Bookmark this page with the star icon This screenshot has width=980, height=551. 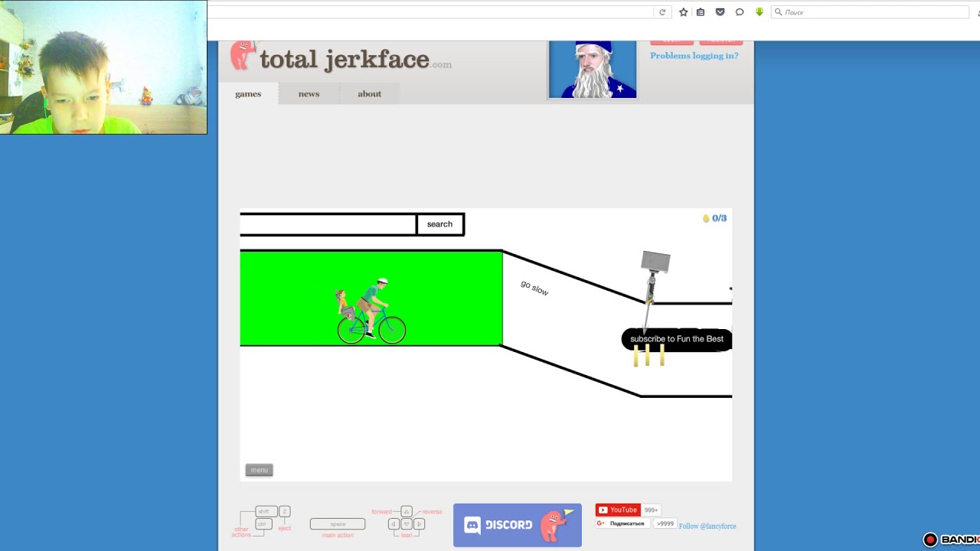pos(683,12)
